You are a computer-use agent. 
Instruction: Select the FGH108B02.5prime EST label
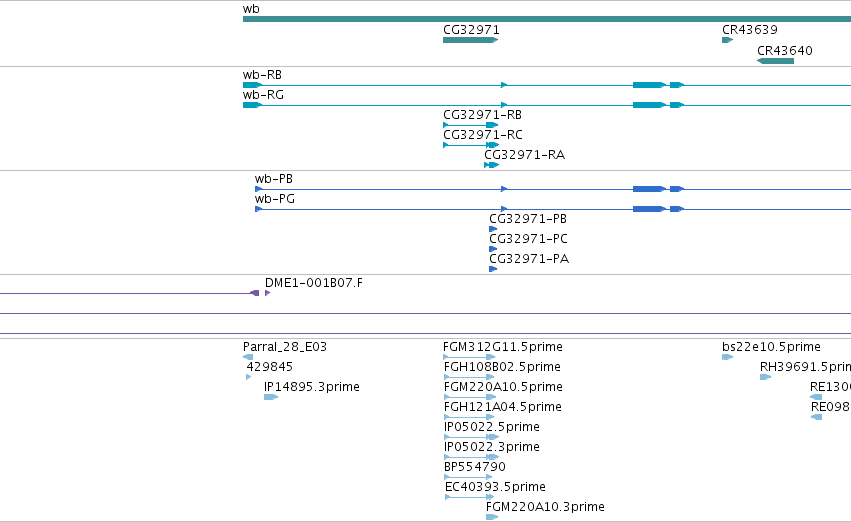pyautogui.click(x=502, y=367)
